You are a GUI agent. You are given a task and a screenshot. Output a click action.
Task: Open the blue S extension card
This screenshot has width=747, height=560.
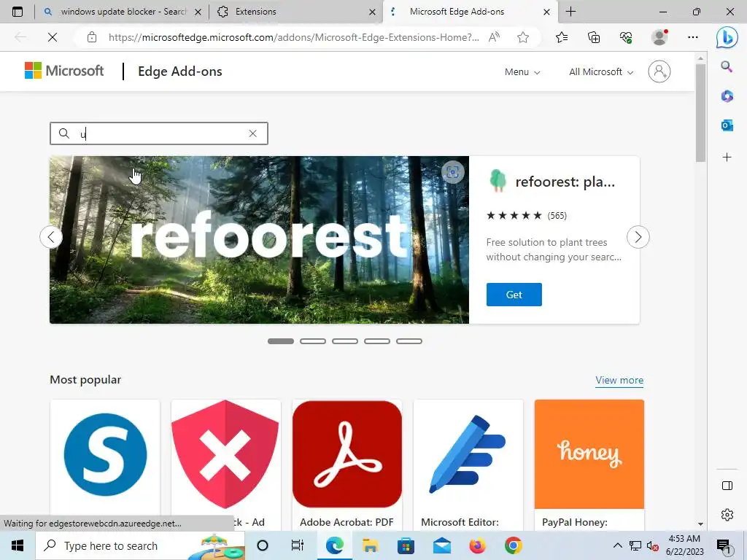(105, 464)
